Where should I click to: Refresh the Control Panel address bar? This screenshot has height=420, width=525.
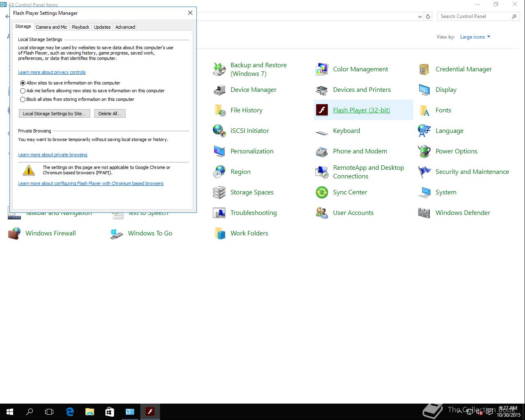(428, 17)
